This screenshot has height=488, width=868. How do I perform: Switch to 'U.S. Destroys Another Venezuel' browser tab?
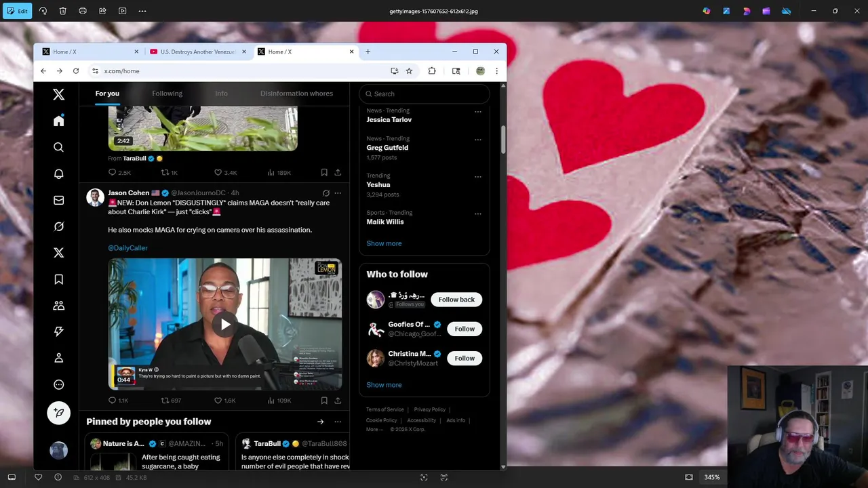(198, 52)
